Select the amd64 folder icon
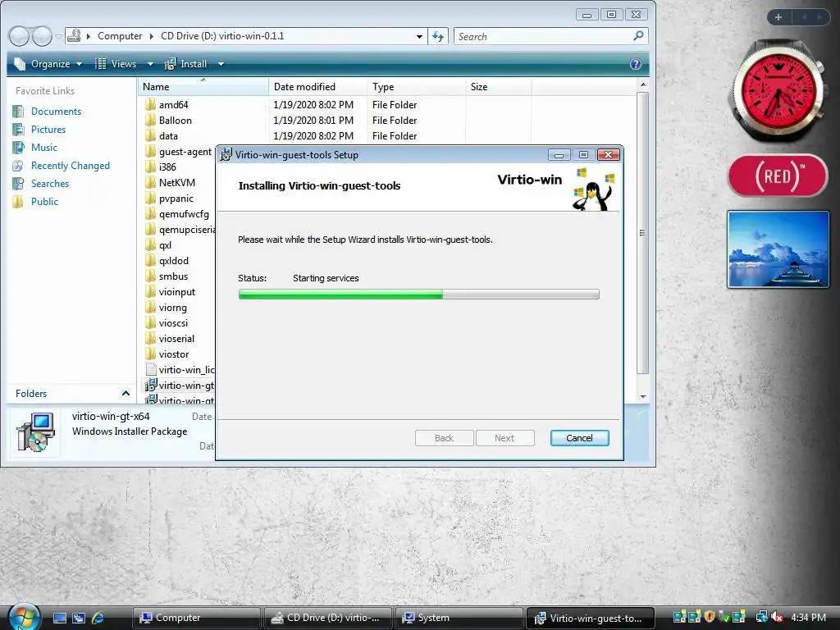Viewport: 840px width, 630px height. click(151, 104)
